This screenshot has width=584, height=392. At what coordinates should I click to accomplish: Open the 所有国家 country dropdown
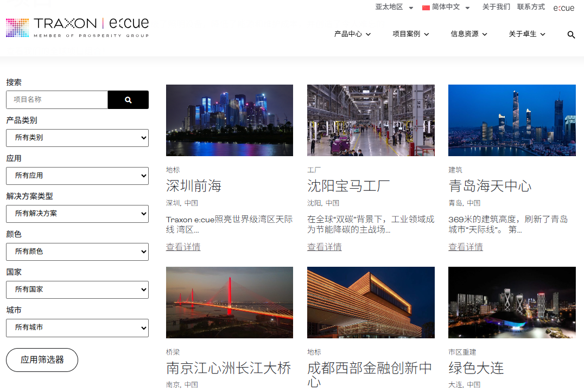(77, 290)
